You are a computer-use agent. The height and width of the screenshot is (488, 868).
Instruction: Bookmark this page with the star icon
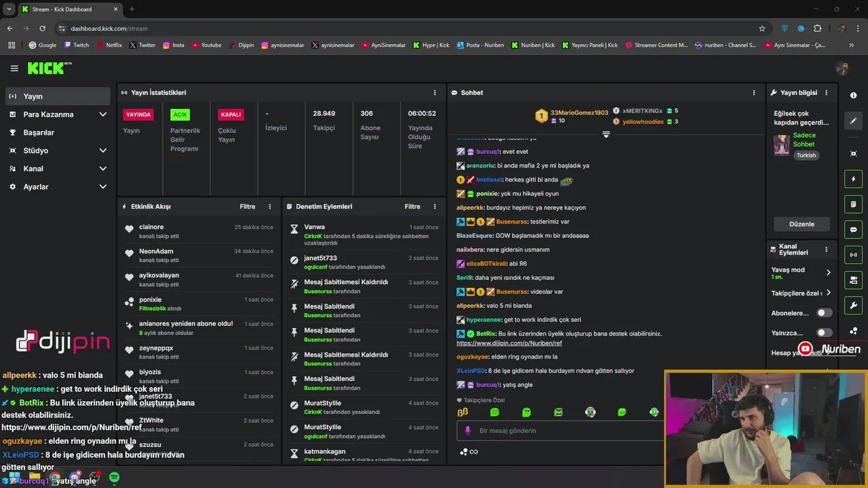click(762, 28)
